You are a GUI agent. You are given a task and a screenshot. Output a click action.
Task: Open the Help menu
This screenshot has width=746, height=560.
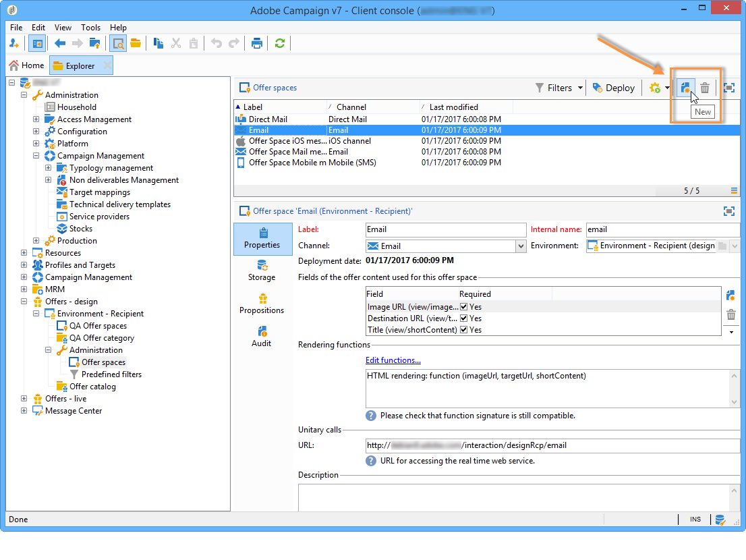click(x=119, y=28)
